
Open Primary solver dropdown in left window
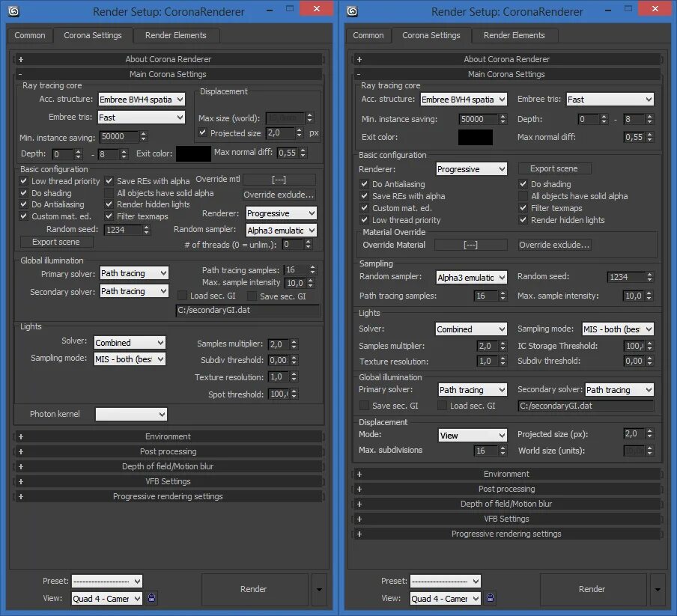point(134,273)
